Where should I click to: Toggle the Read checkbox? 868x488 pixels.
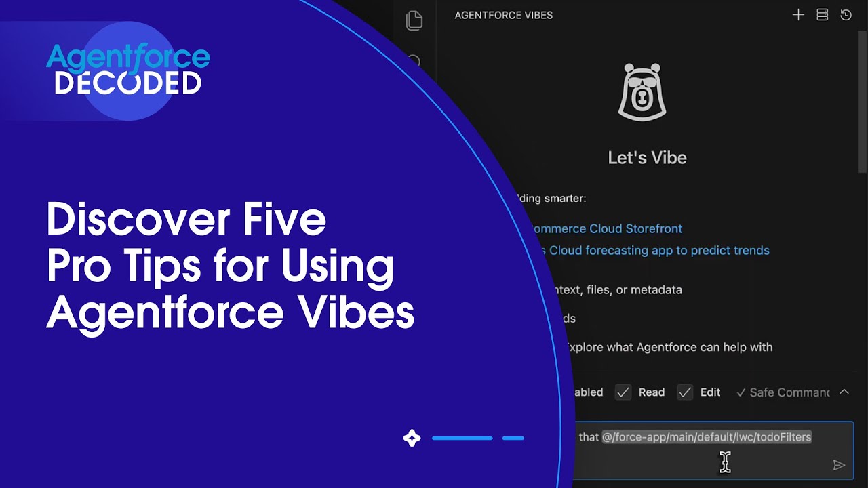click(x=623, y=392)
